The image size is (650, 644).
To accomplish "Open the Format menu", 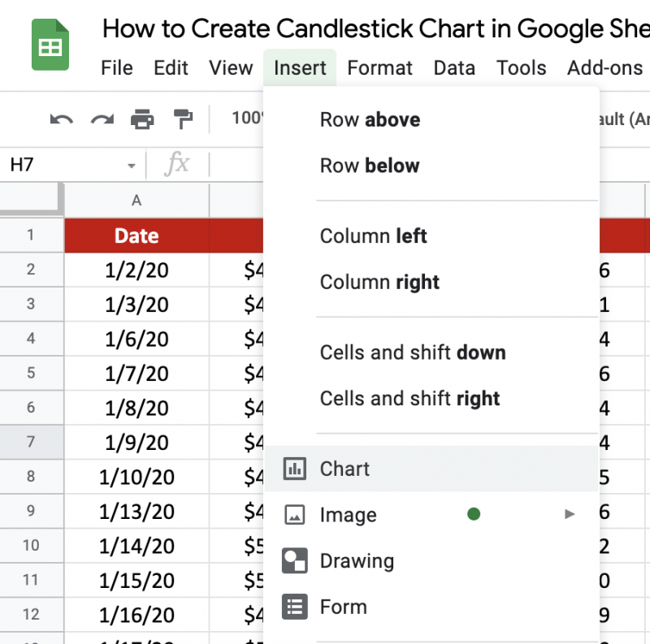I will point(379,68).
